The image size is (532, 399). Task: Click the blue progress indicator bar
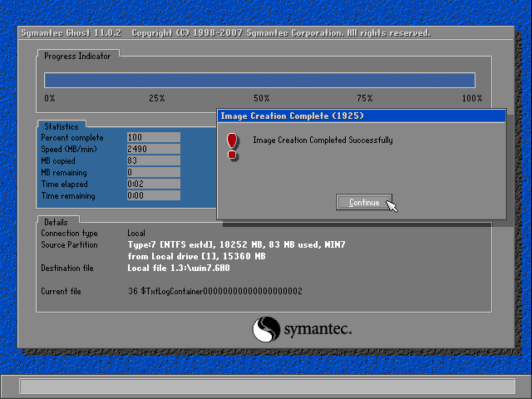259,80
